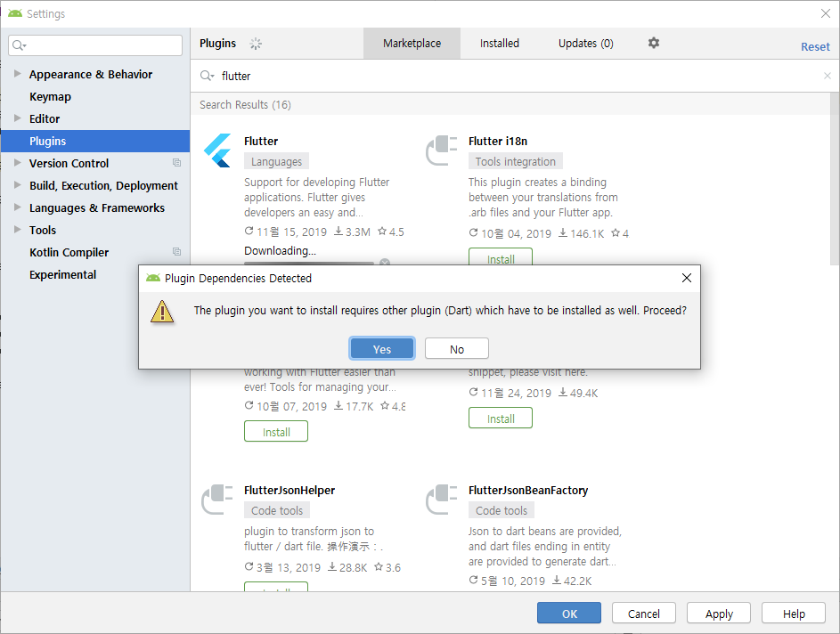The image size is (840, 634).
Task: Expand Appearance & Behavior section
Action: 18,74
